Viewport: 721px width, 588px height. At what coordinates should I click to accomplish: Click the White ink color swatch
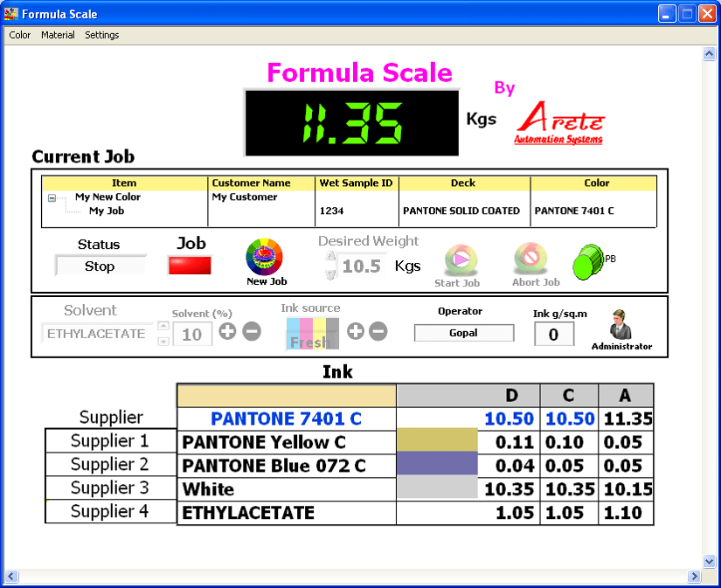point(437,488)
